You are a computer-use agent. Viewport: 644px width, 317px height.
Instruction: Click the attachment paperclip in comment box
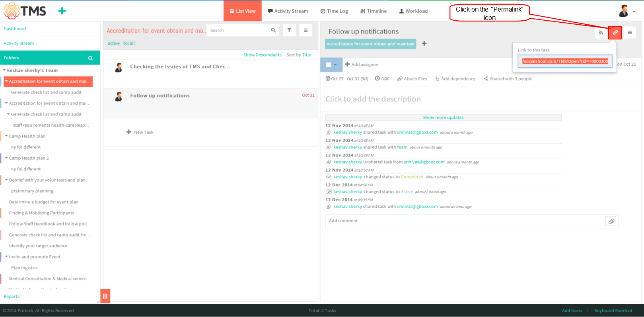point(611,221)
